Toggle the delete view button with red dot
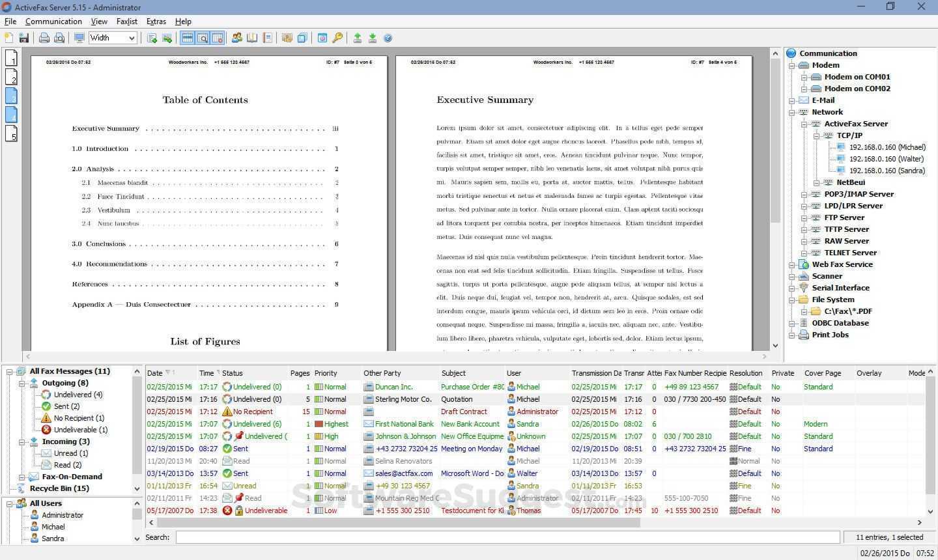The image size is (938, 560). click(x=218, y=38)
